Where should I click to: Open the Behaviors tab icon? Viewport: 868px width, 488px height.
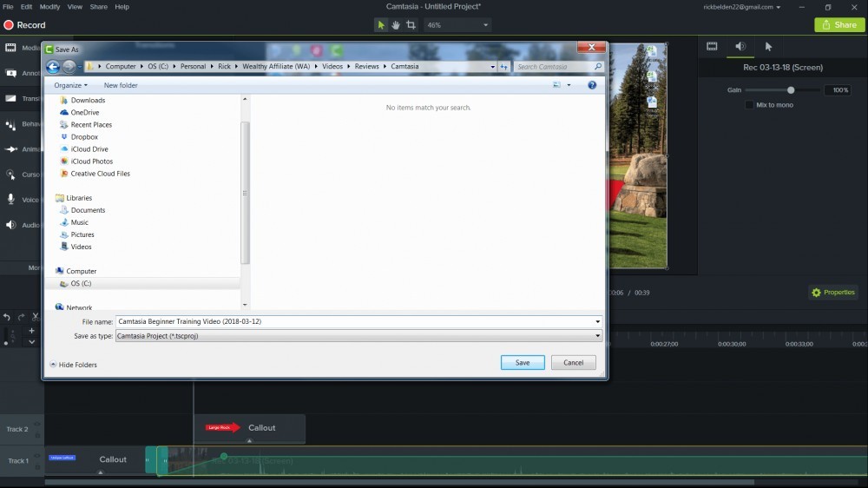(10, 124)
